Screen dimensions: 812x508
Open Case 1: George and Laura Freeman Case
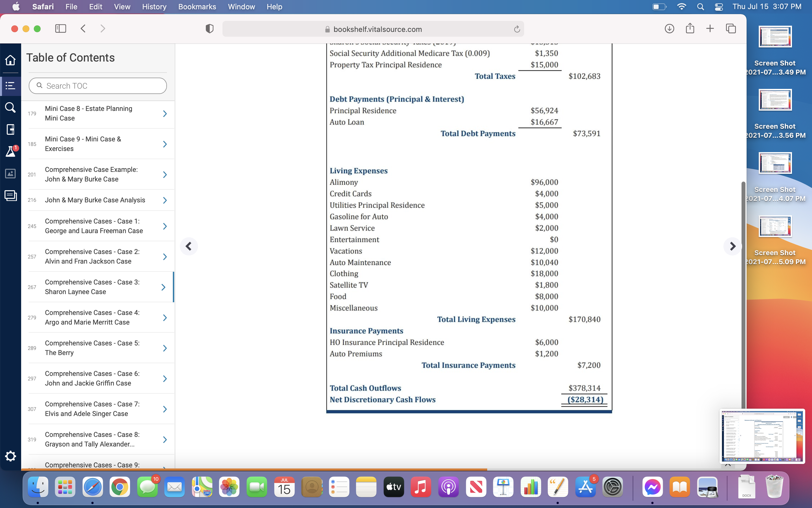(x=98, y=226)
